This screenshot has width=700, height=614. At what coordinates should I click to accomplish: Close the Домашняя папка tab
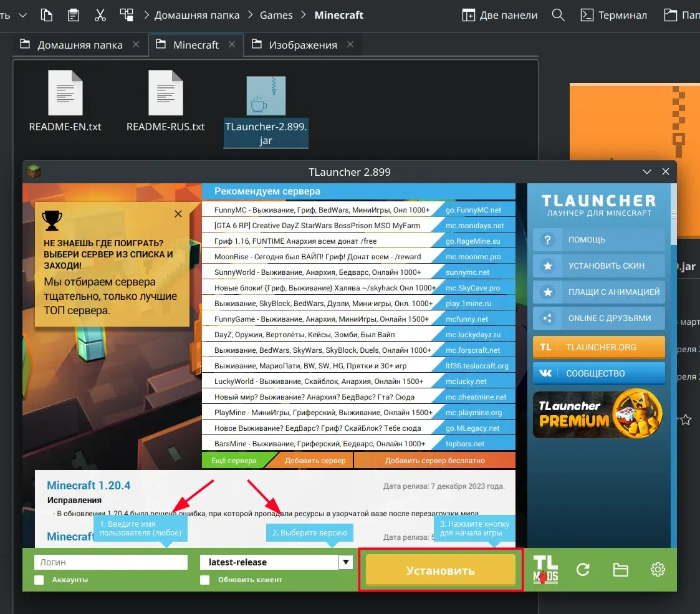click(x=136, y=44)
